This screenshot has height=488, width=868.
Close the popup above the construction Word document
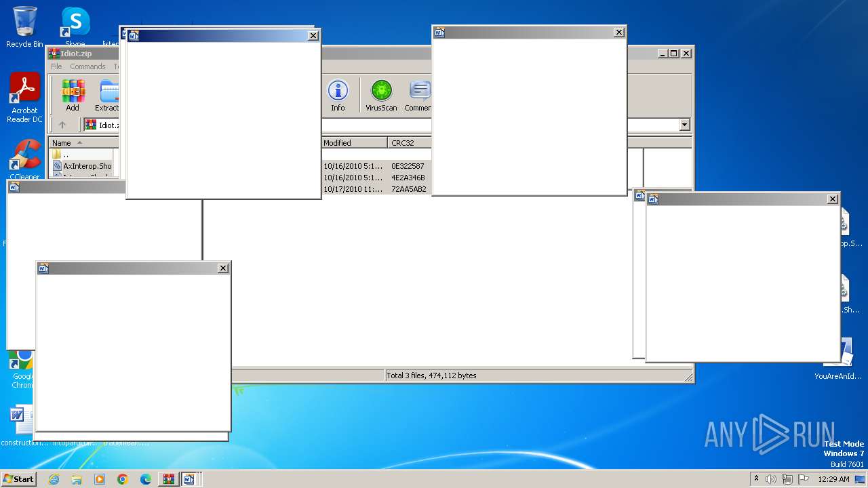[222, 268]
